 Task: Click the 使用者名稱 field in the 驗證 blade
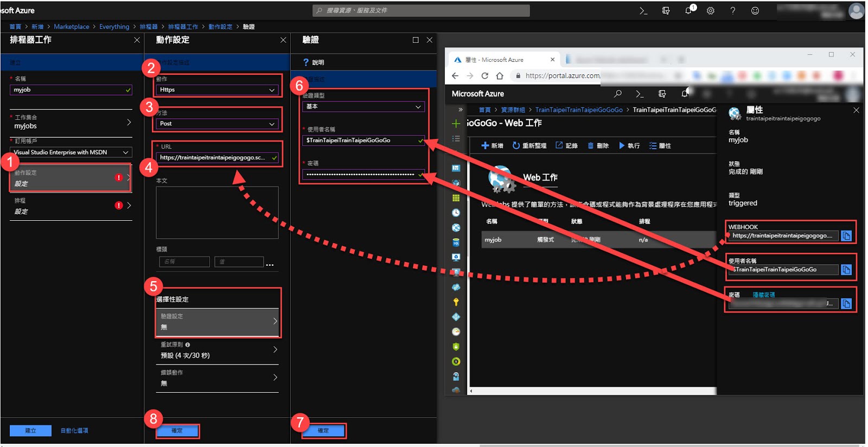click(x=363, y=141)
